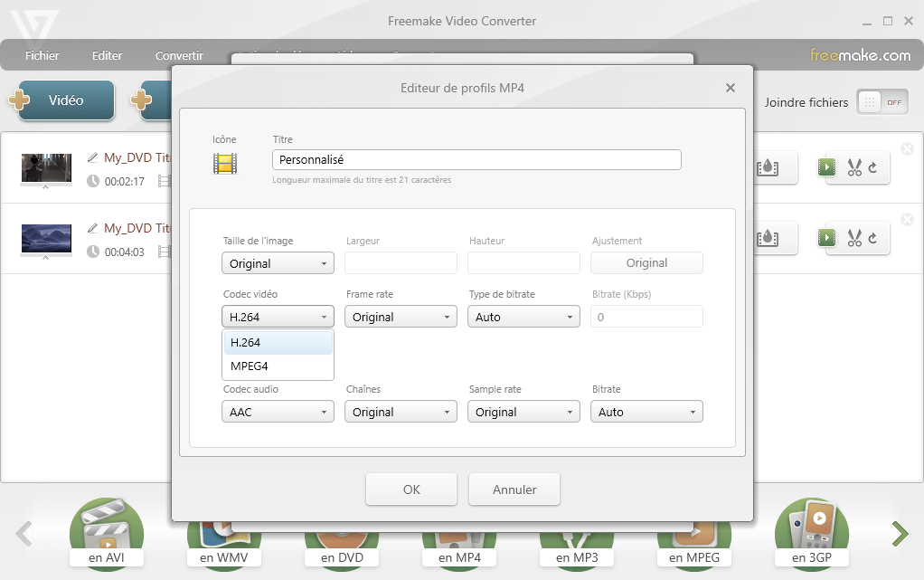Choose the en DVD output format

pos(342,546)
